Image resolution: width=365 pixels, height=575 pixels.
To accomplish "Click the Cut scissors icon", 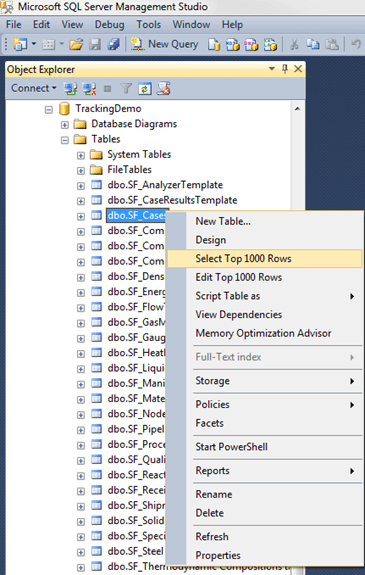I will 294,44.
